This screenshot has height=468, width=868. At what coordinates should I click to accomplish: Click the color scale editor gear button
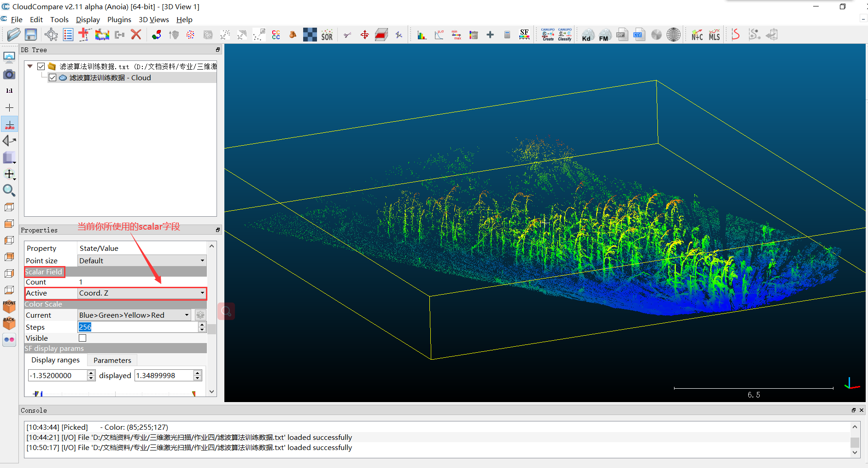(200, 315)
